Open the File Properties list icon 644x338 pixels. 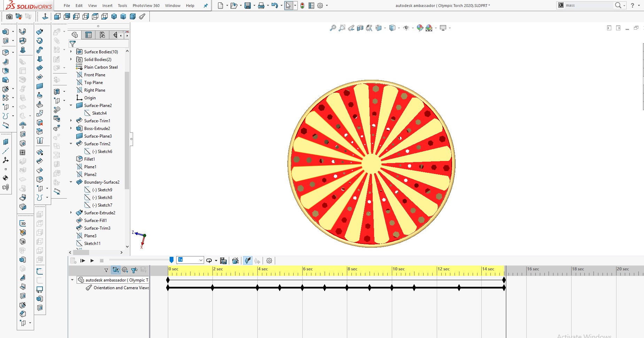pyautogui.click(x=311, y=6)
